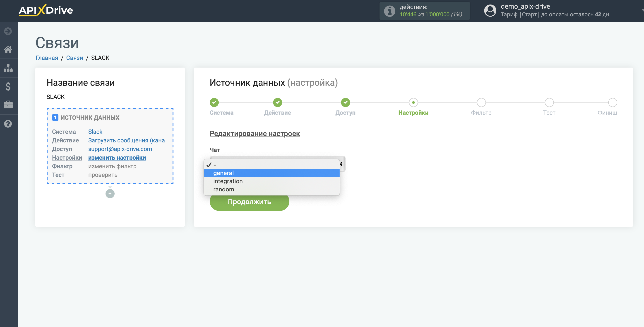Open the Home icon in sidebar

click(x=8, y=49)
